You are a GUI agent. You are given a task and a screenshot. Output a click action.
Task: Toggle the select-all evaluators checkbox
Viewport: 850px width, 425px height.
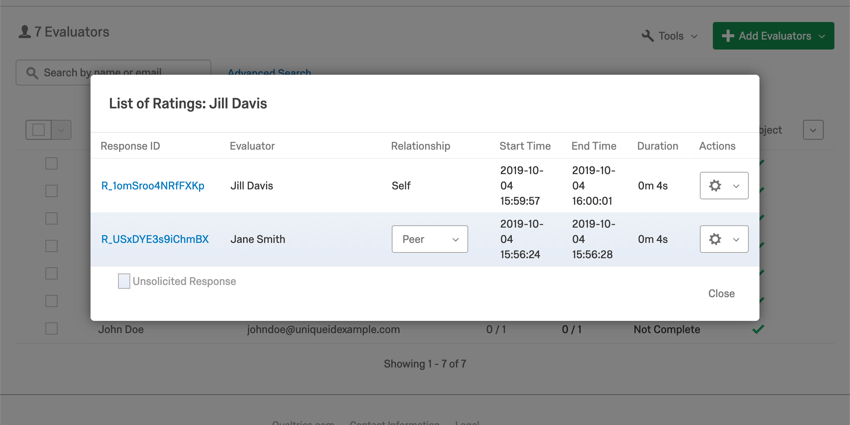click(x=39, y=130)
